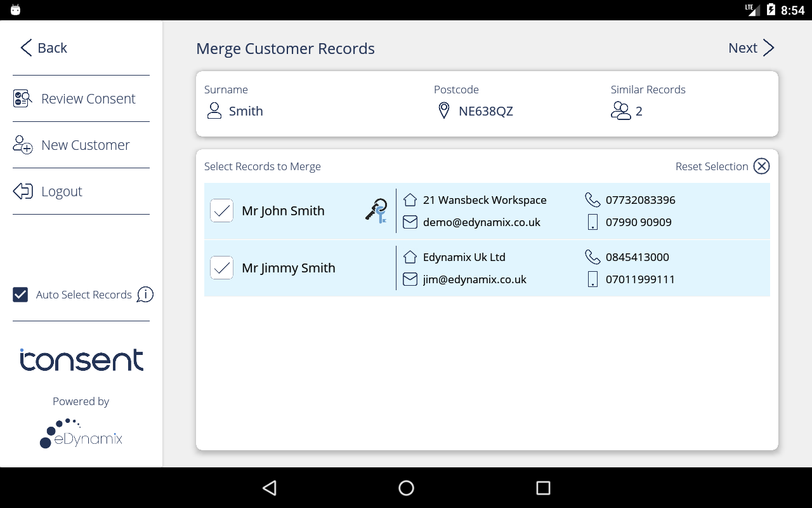Click the New Customer add-person icon

[23, 145]
